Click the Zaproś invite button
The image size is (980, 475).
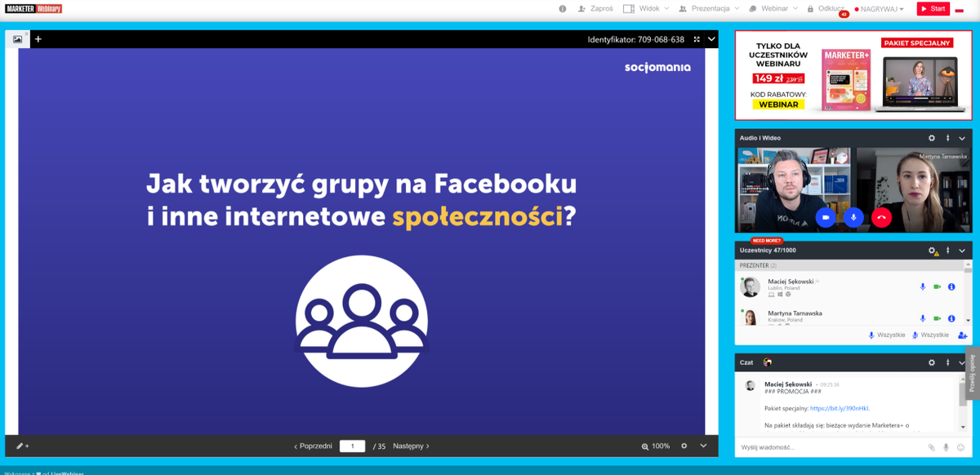pyautogui.click(x=595, y=9)
